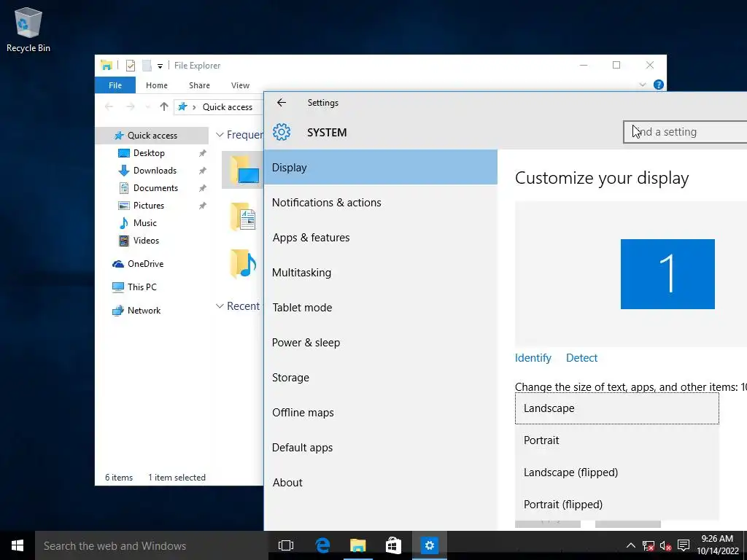Click the Detect link

point(581,357)
